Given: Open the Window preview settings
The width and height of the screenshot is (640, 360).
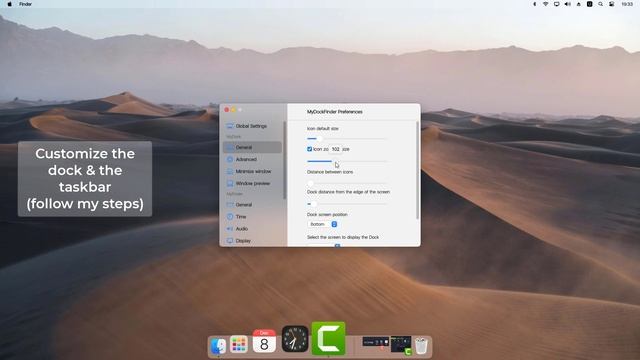Looking at the screenshot, I should point(252,184).
